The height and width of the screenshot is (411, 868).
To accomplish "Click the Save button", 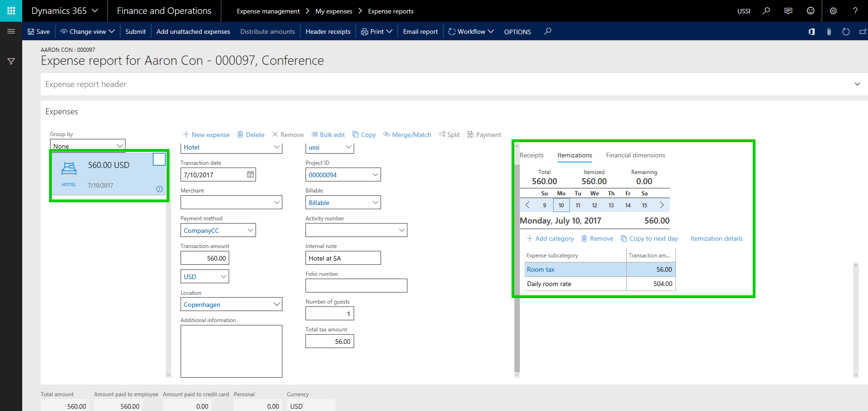I will 39,31.
